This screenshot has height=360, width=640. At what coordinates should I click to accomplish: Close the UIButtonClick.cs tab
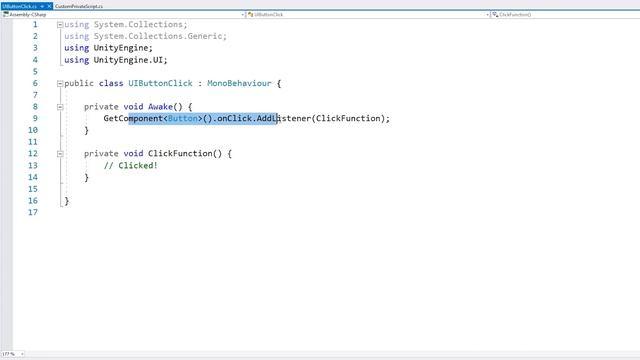coord(49,7)
